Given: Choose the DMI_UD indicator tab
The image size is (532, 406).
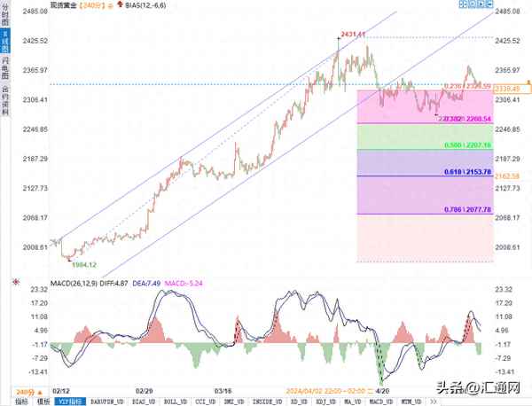Looking at the screenshot, I should [x=234, y=402].
